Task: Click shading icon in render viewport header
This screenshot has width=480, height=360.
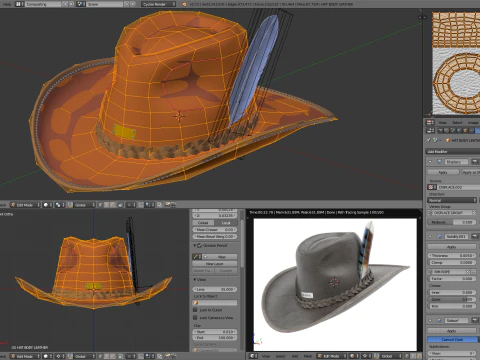Action: click(x=354, y=356)
